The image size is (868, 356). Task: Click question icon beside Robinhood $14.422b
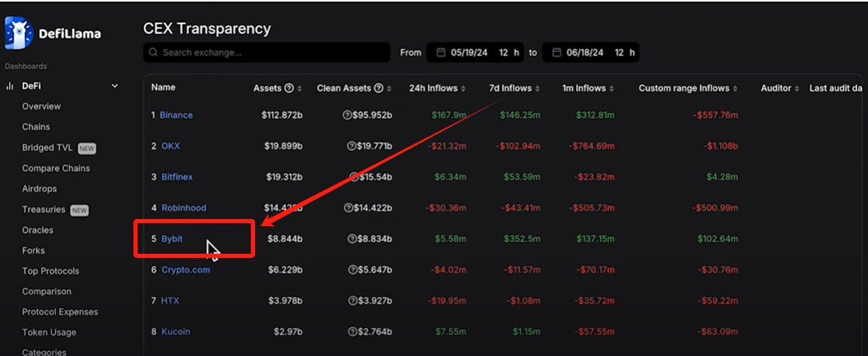pos(348,208)
